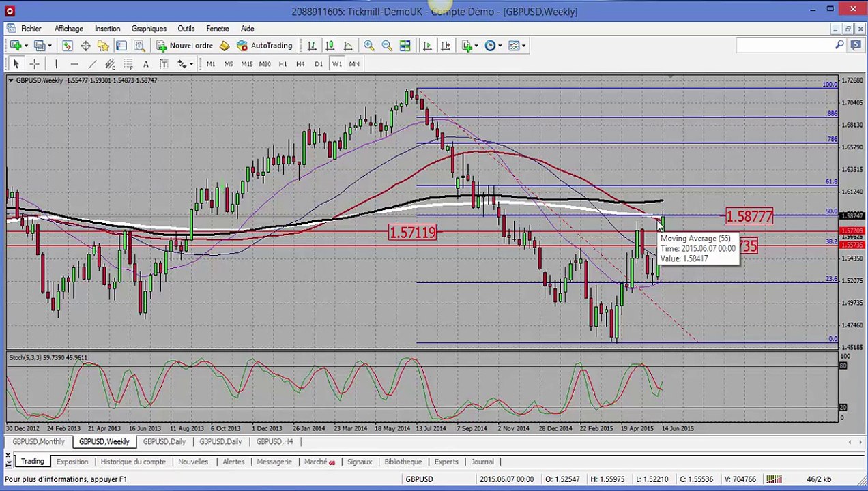This screenshot has height=491, width=868.
Task: Toggle the AutoTrading button
Action: [265, 46]
